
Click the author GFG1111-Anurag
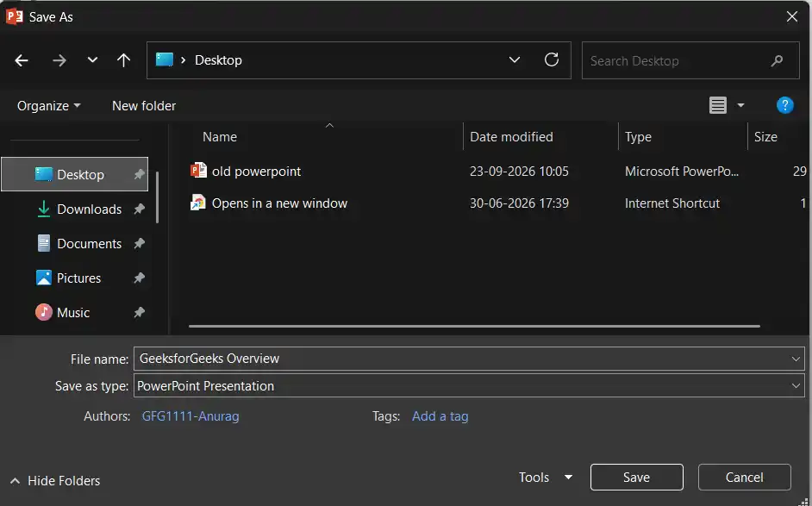[191, 415]
